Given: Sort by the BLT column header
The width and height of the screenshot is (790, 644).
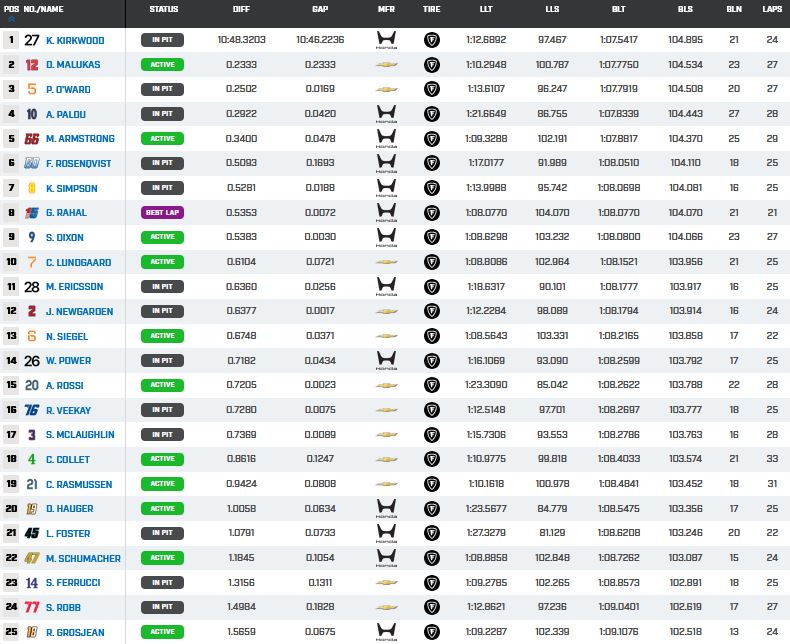Looking at the screenshot, I should (x=618, y=9).
